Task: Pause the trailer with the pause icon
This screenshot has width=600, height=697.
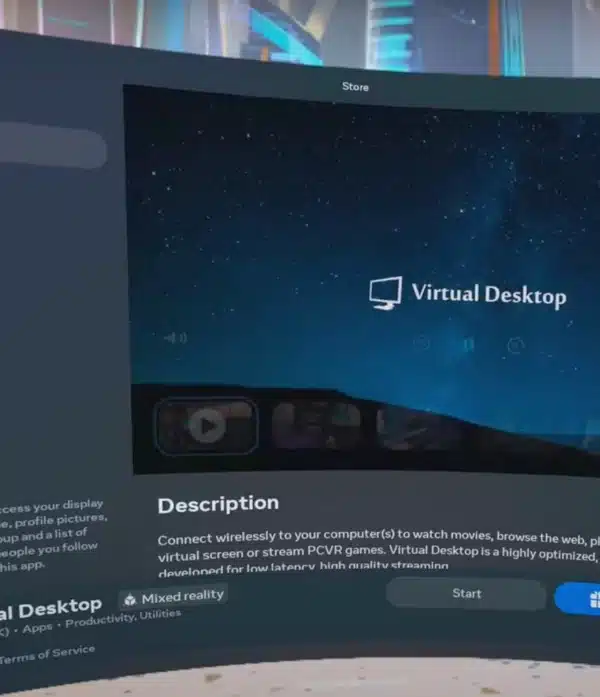Action: [x=468, y=344]
